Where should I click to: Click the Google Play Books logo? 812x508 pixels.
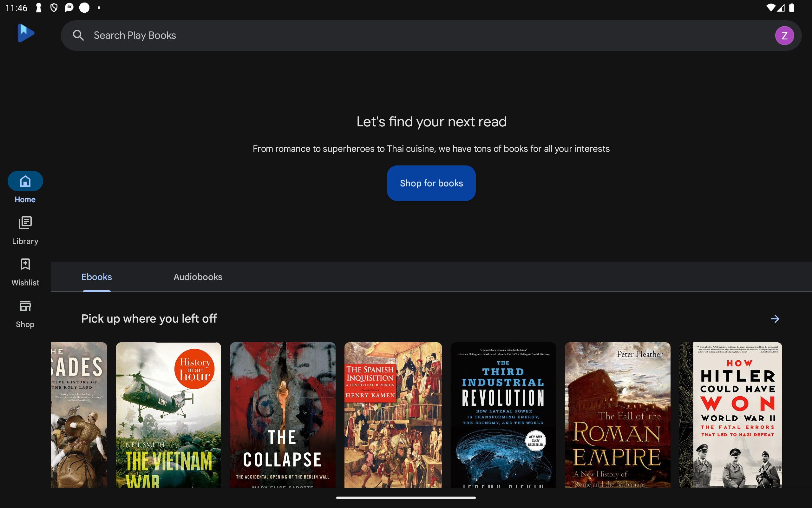pos(25,33)
